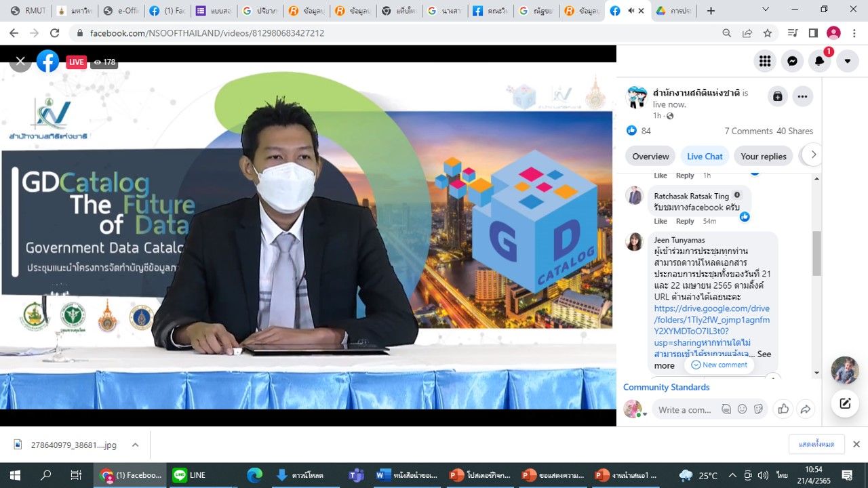Open Jeen Tunyamas's profile name
The height and width of the screenshot is (488, 868).
point(679,240)
